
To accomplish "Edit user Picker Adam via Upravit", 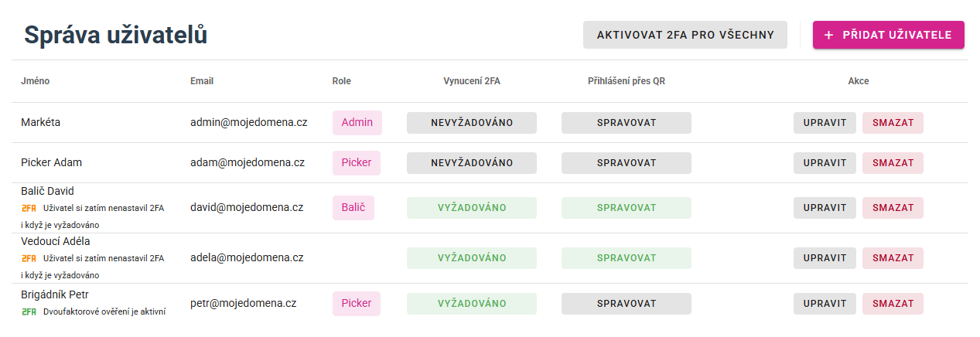I will point(825,163).
